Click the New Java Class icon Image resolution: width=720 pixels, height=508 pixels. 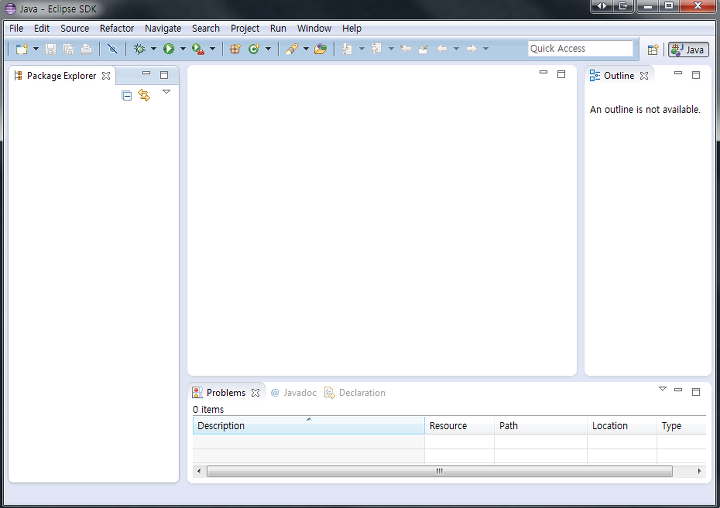coord(253,49)
